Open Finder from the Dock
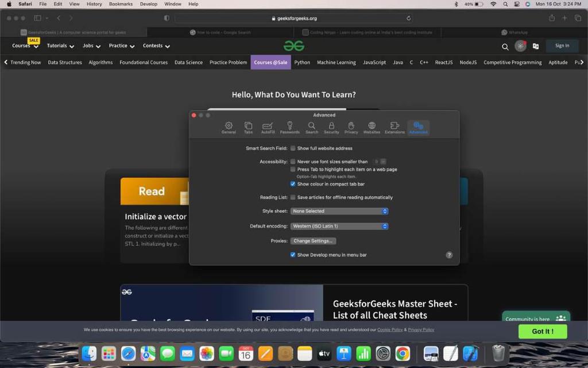This screenshot has height=368, width=588. [89, 354]
